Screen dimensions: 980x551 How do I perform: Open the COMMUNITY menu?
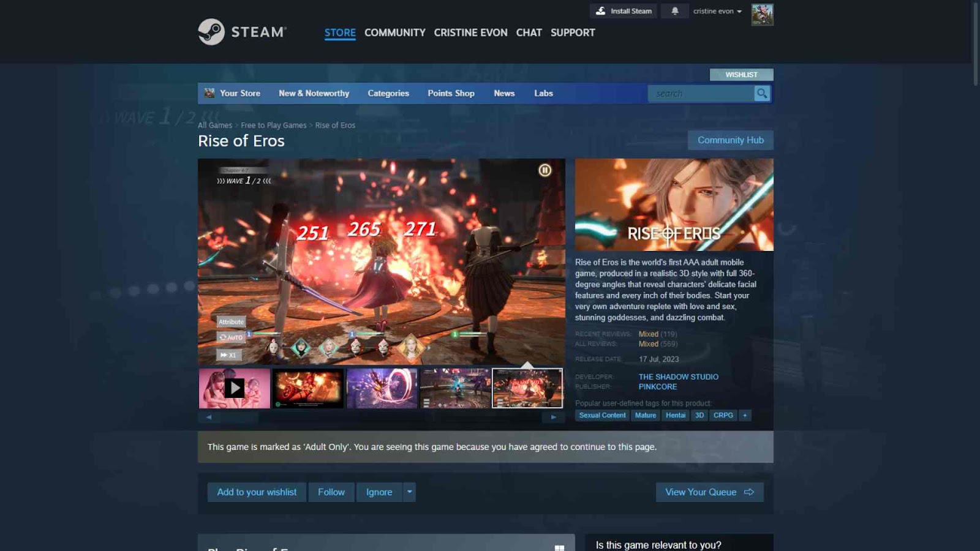point(395,32)
